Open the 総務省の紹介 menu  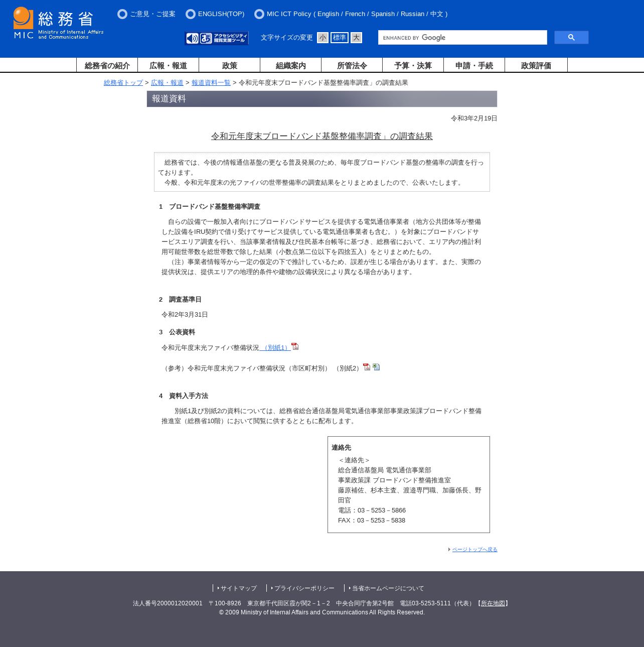click(107, 65)
